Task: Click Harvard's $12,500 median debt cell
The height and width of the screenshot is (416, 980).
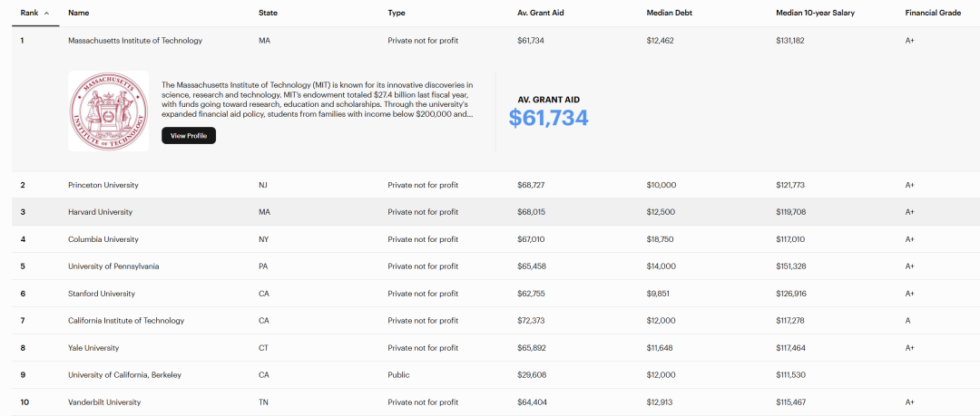Action: tap(661, 212)
